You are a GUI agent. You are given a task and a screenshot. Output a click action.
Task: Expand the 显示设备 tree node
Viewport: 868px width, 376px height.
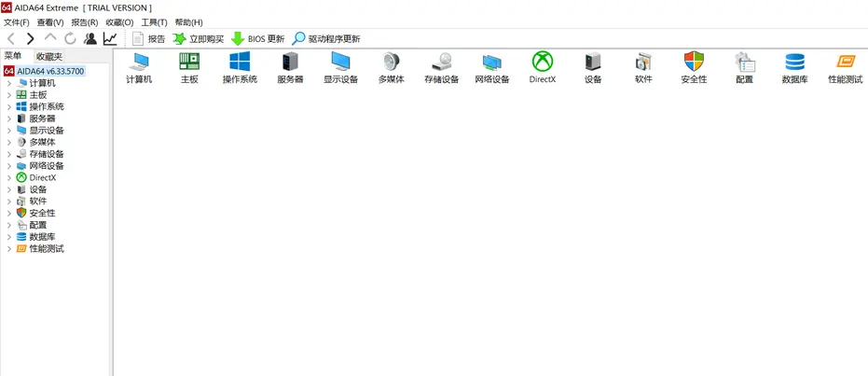point(9,131)
